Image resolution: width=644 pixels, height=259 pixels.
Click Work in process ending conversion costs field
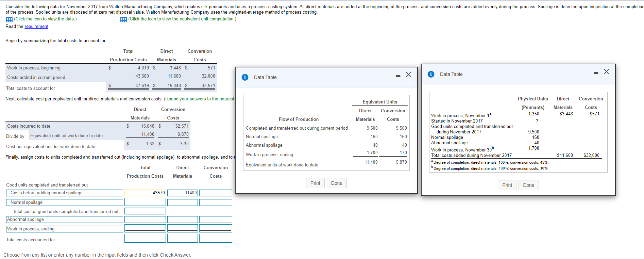point(216,228)
